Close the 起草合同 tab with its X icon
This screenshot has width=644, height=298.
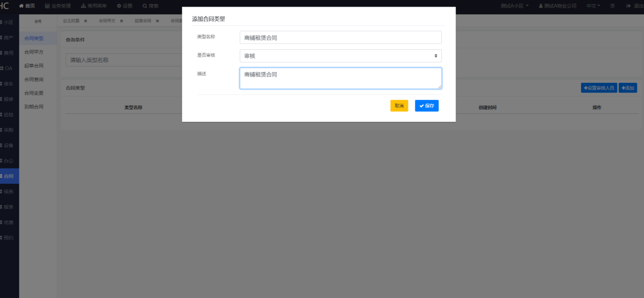(x=157, y=21)
